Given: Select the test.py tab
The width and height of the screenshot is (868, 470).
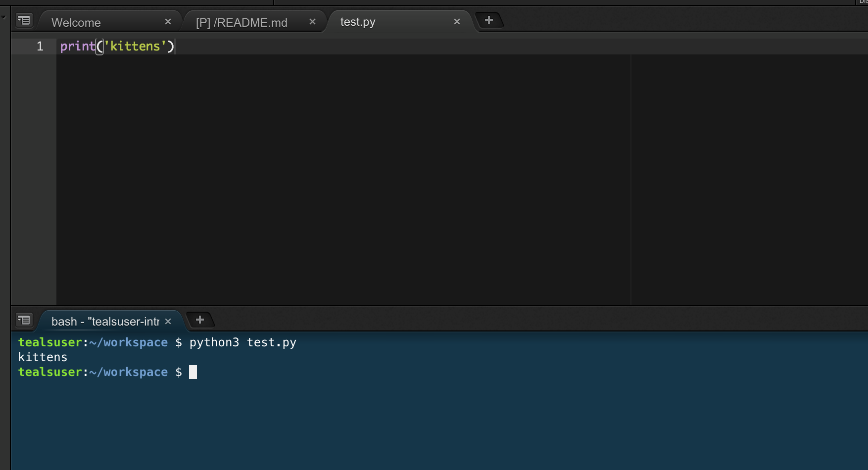Looking at the screenshot, I should 357,21.
